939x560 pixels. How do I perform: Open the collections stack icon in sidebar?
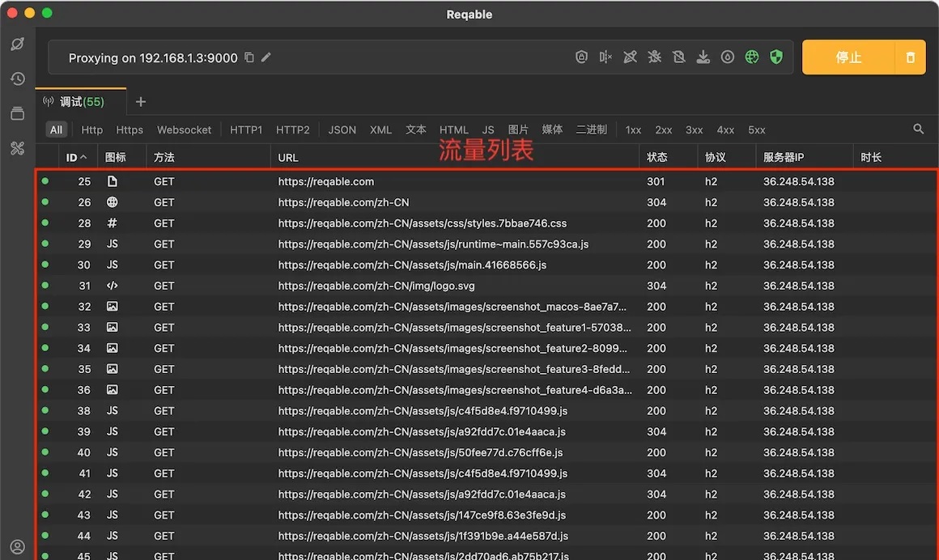pyautogui.click(x=17, y=113)
